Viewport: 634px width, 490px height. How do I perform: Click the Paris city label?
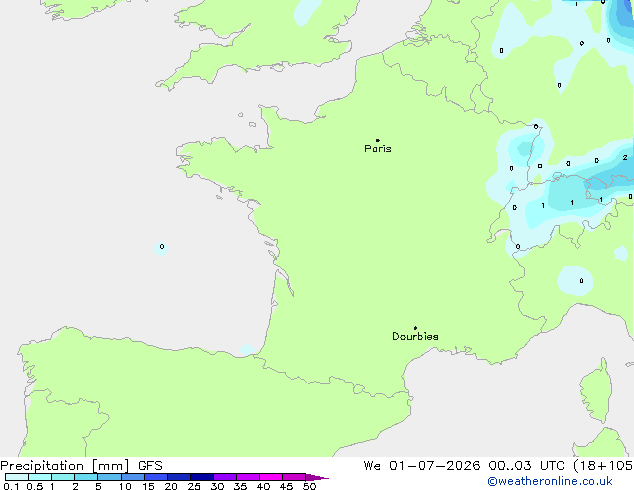[378, 149]
